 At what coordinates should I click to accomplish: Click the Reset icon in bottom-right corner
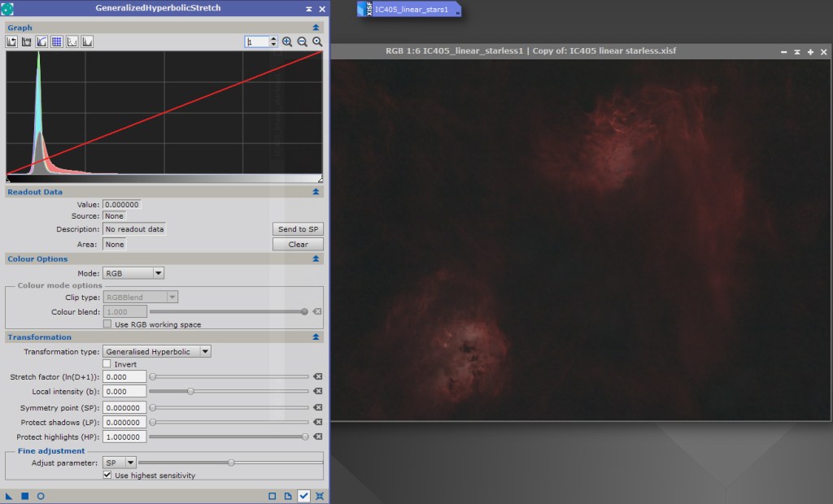point(319,495)
